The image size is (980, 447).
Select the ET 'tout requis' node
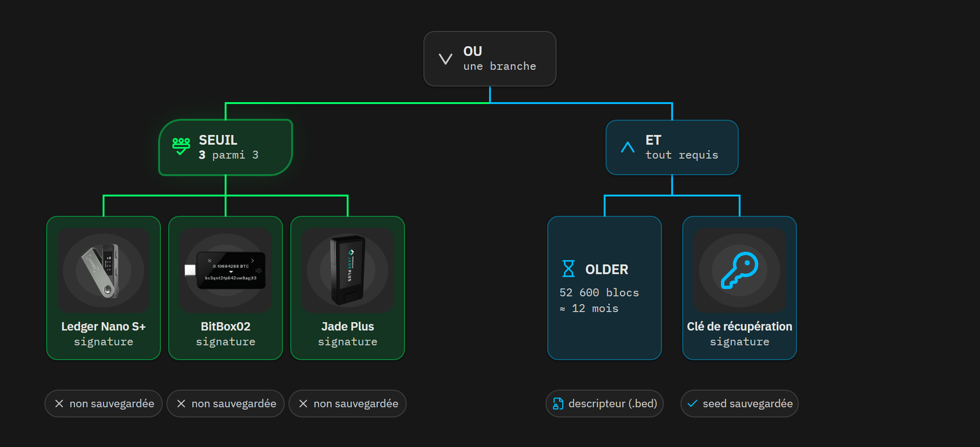(672, 147)
